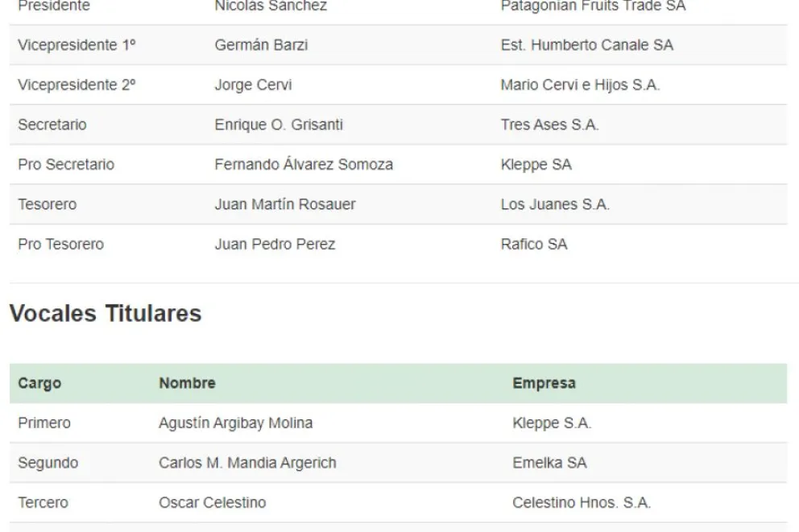Click Enrique O. Grisanti entry

(x=279, y=126)
